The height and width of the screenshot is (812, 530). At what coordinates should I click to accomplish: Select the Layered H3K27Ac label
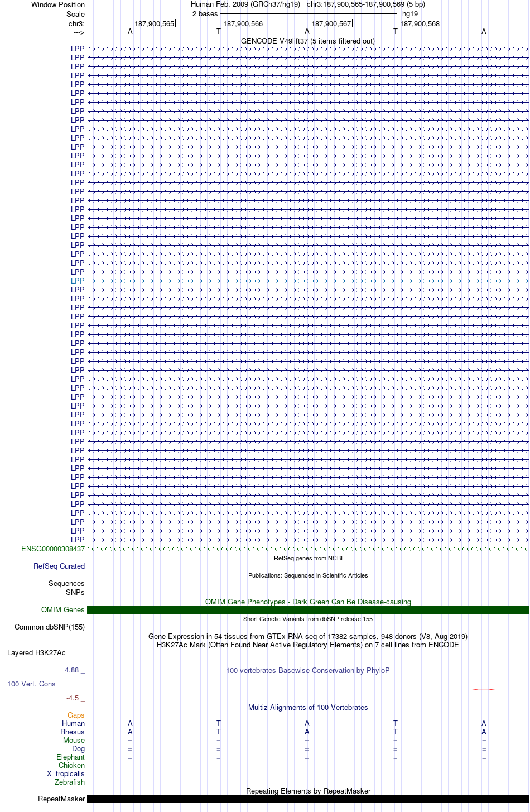(x=36, y=652)
